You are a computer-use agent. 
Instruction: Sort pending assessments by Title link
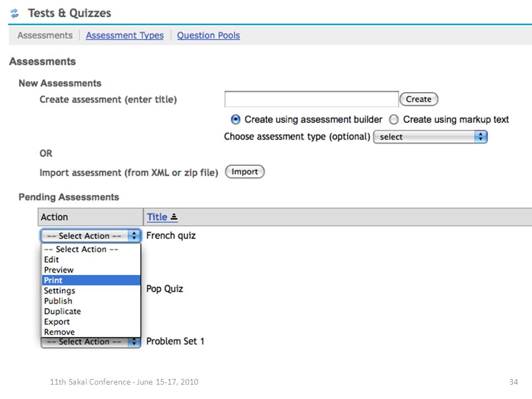click(x=157, y=217)
